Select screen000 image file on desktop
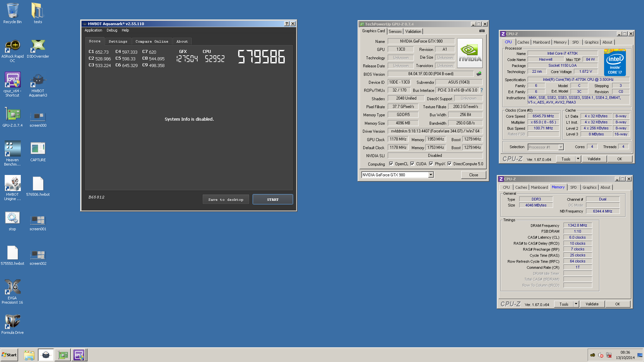644x362 pixels. 38,119
